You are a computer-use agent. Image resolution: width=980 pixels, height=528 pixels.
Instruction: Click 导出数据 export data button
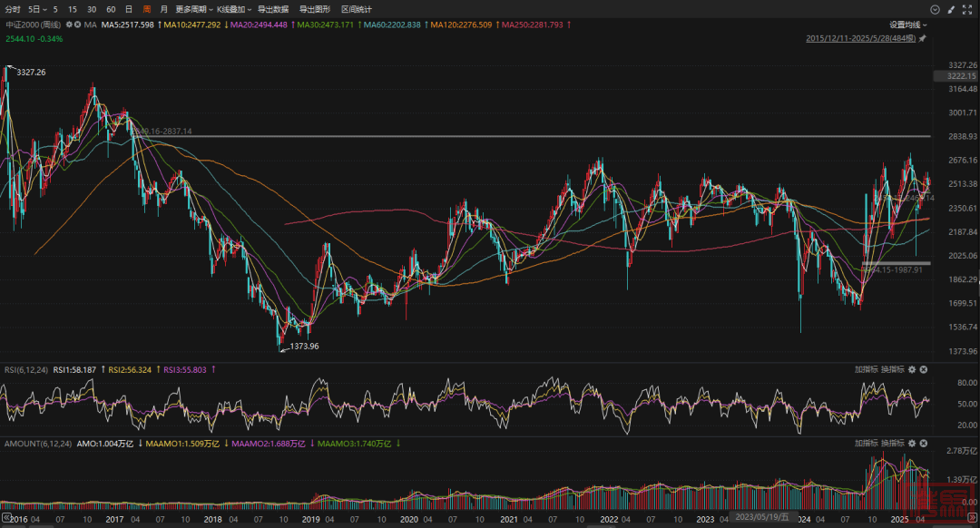[x=273, y=9]
